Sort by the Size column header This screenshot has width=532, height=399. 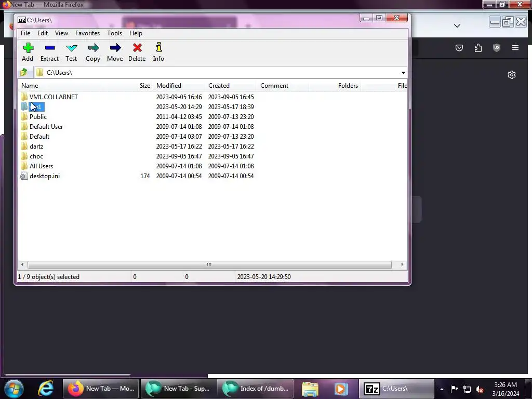tap(127, 86)
